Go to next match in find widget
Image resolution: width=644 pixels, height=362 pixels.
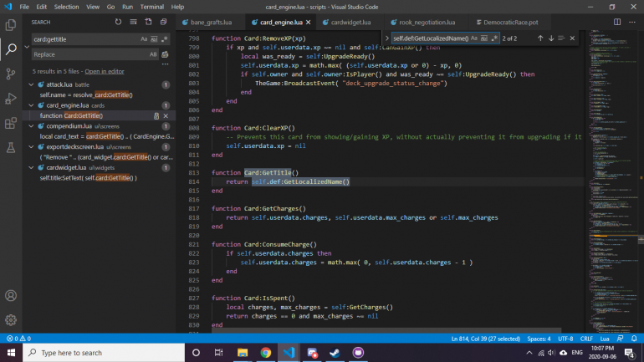[x=551, y=38]
